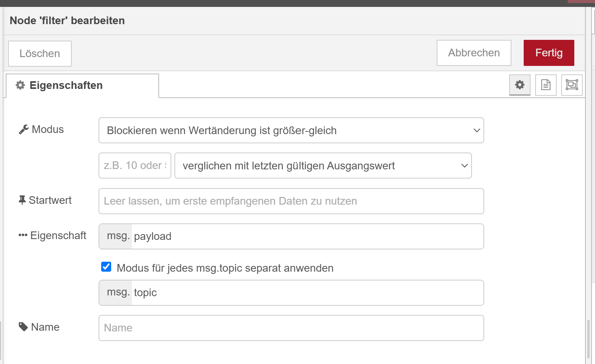595x364 pixels.
Task: Click the 'Name' label with tag
Action: [39, 327]
